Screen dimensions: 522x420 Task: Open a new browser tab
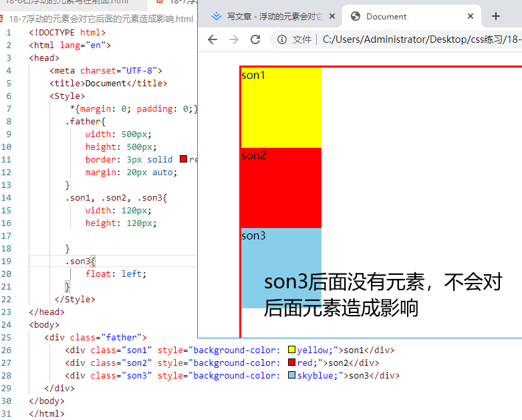click(x=496, y=16)
